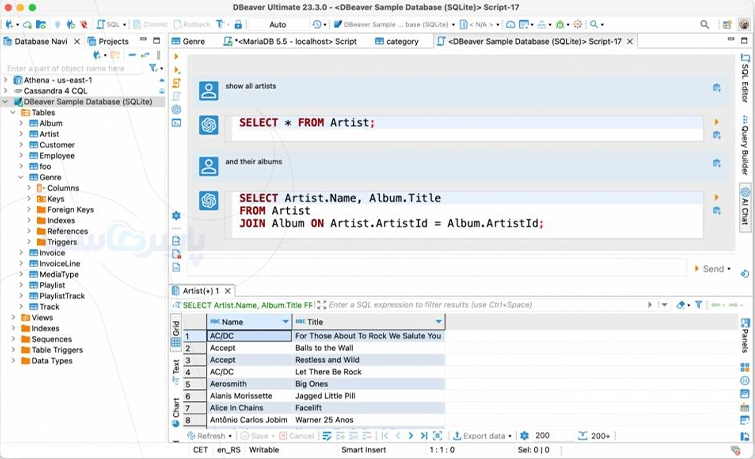Collapse the Genre table node
The height and width of the screenshot is (459, 755).
tap(21, 177)
